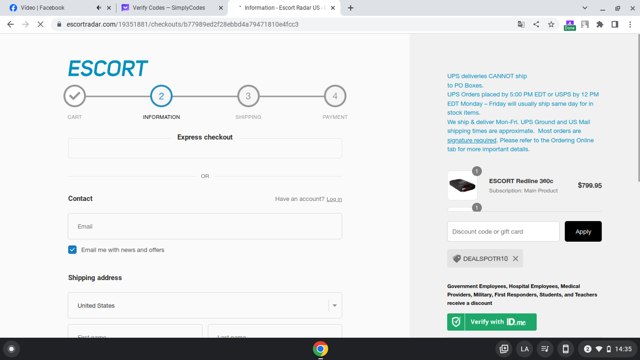Screen dimensions: 640x360
Task: Open the extensions puzzle piece menu
Action: [600, 24]
